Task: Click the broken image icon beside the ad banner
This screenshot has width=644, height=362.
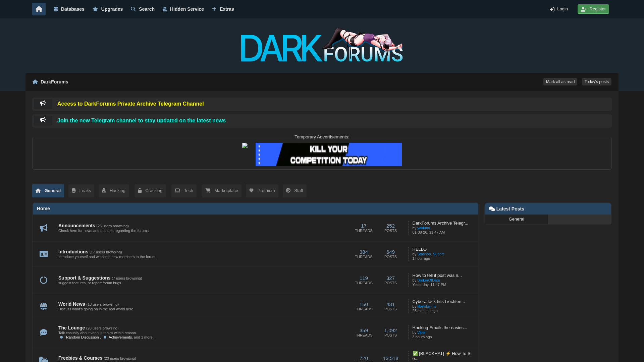Action: click(245, 145)
